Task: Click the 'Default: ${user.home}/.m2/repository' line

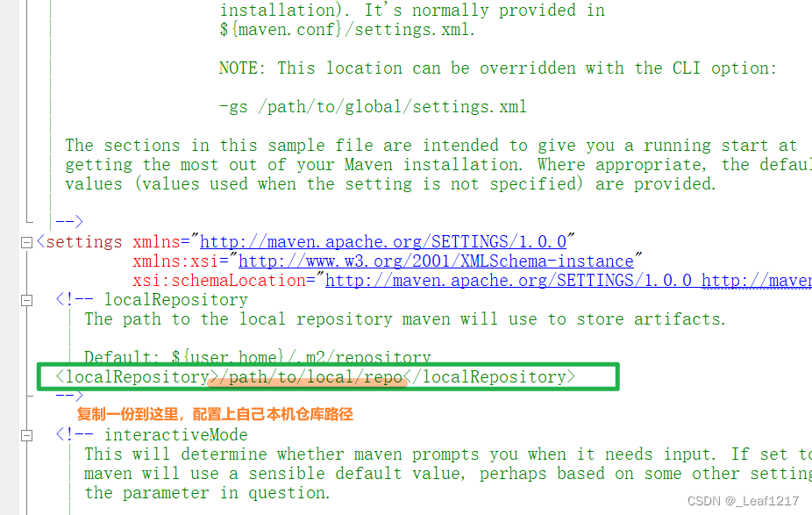Action: click(x=258, y=356)
